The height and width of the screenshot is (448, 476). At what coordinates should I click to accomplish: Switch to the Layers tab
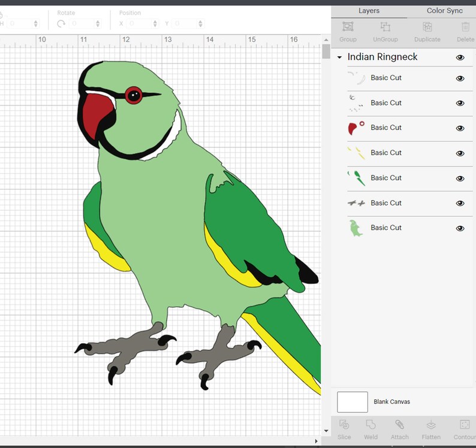[x=369, y=11]
